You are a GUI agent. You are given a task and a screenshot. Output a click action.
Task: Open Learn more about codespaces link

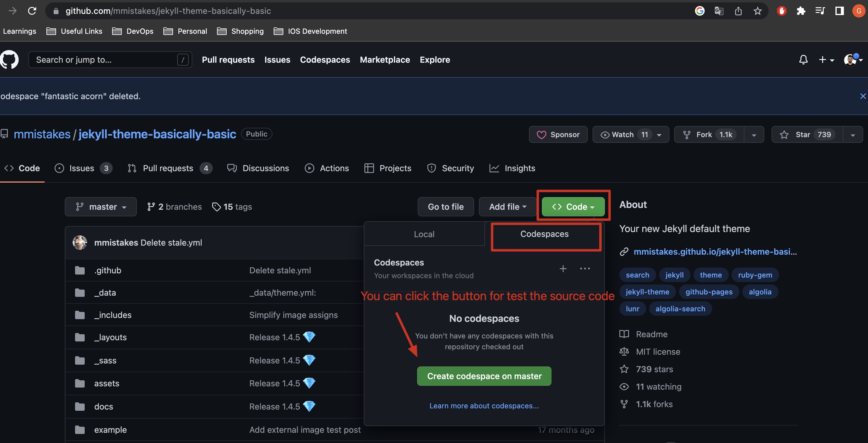[x=484, y=406]
